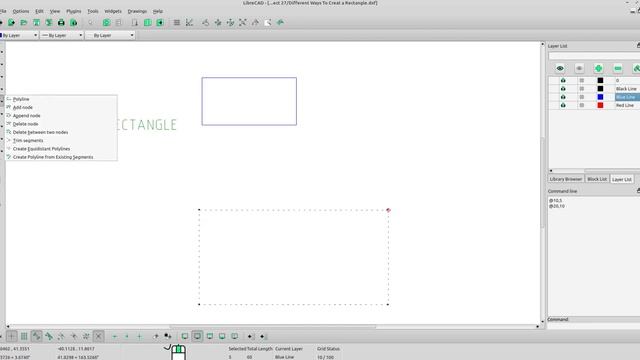Click the blue color swatch of Blue Line

pyautogui.click(x=600, y=97)
